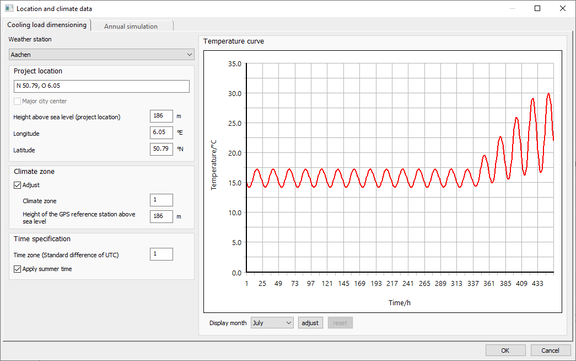The height and width of the screenshot is (361, 576).
Task: Click the Height above sea level field
Action: 161,116
